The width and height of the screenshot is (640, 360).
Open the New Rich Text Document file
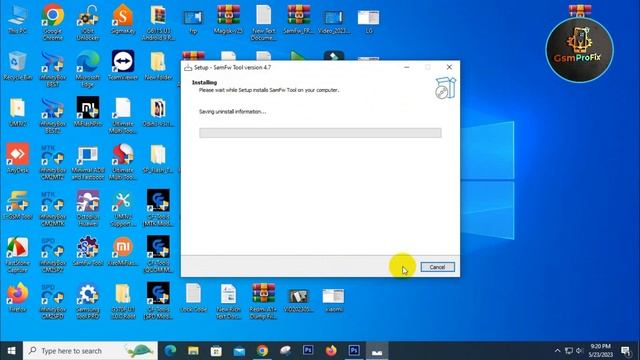click(x=228, y=301)
